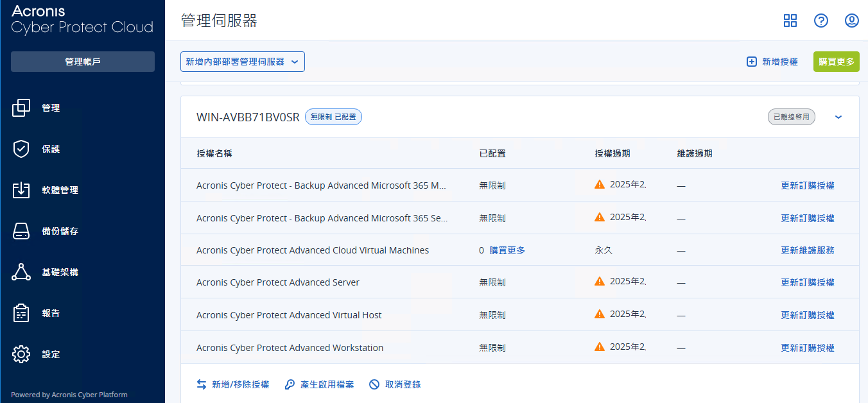868x403 pixels.
Task: Click the 保護 shield icon
Action: click(21, 149)
